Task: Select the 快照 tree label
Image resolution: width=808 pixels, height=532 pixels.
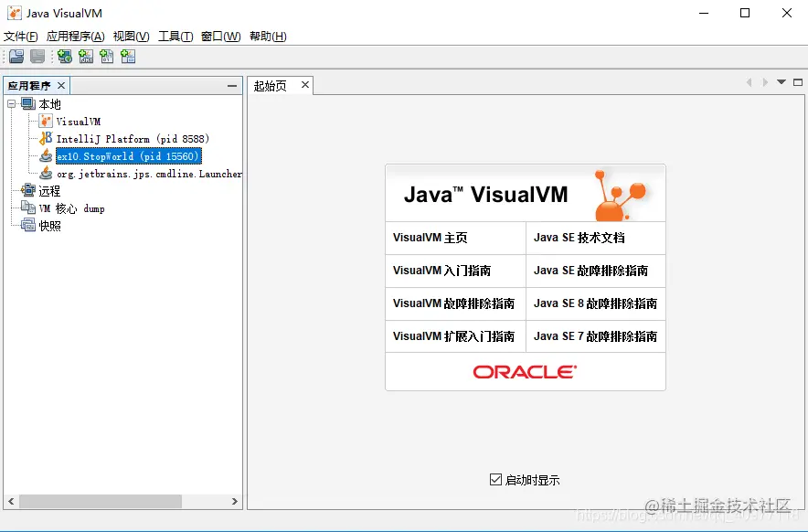Action: 49,226
